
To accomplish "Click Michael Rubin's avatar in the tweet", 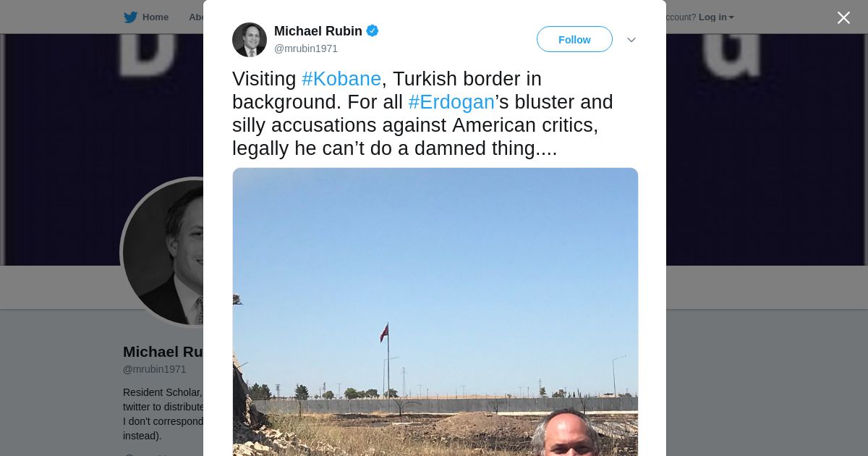I will (x=250, y=40).
